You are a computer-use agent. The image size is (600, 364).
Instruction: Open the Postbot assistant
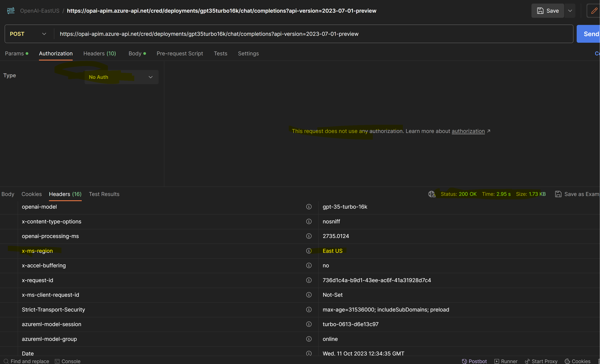[x=474, y=361]
